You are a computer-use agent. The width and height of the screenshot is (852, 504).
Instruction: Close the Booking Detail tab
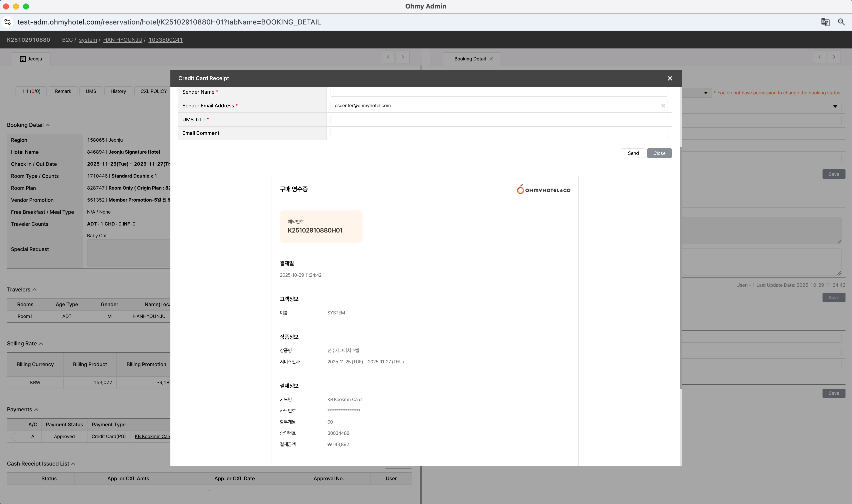pos(491,59)
